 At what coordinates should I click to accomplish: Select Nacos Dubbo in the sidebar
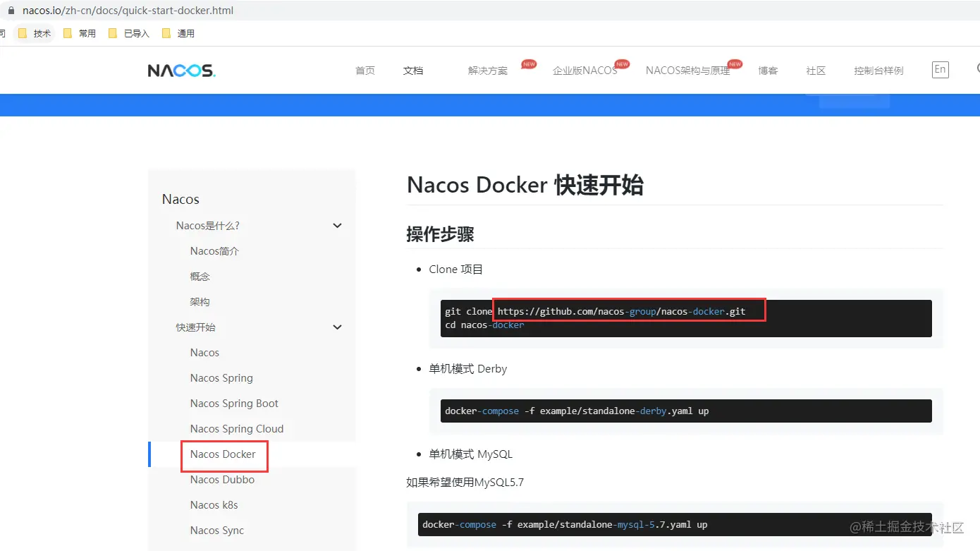pos(223,480)
